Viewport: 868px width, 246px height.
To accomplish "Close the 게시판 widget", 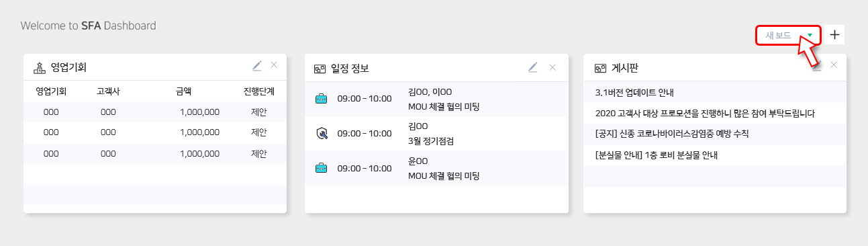I will [834, 65].
